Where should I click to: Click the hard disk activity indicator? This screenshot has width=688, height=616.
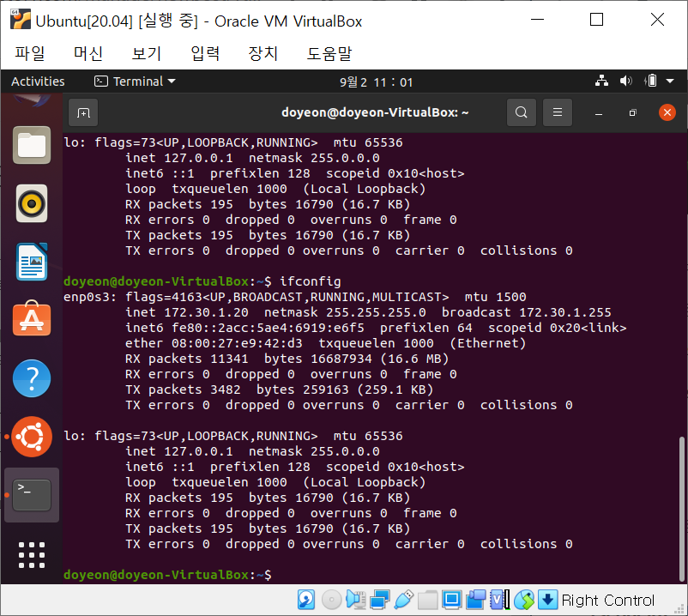306,600
